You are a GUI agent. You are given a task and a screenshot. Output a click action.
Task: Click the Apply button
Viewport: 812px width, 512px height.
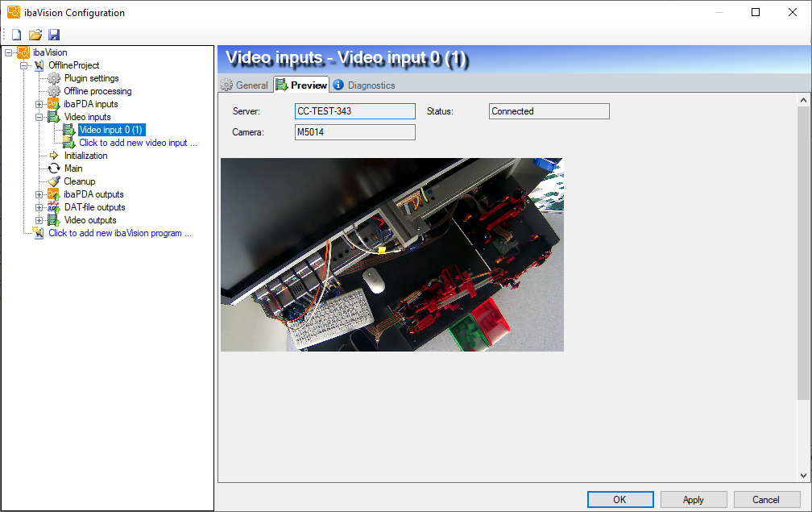(x=694, y=500)
